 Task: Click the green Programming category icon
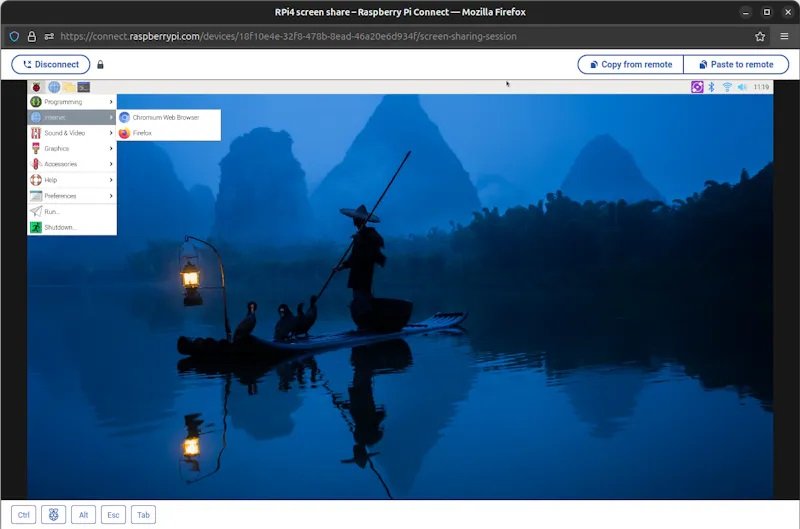[x=36, y=102]
